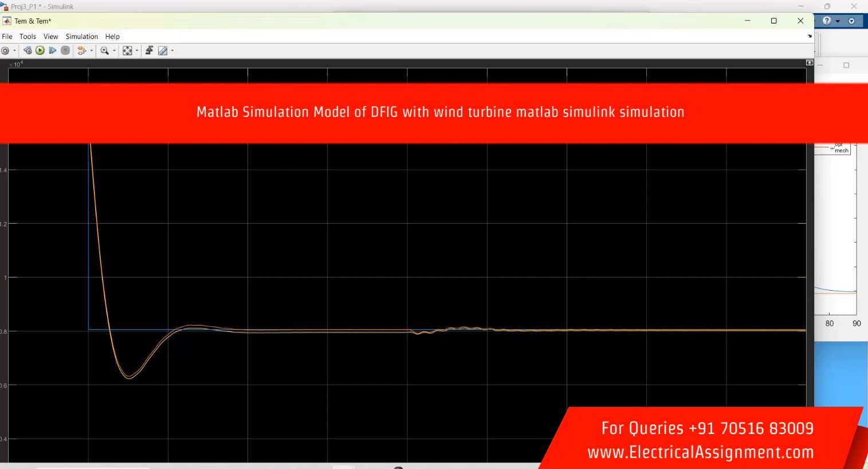Toggle the Triggers tool in toolbar
The height and width of the screenshot is (469, 868).
click(x=149, y=50)
